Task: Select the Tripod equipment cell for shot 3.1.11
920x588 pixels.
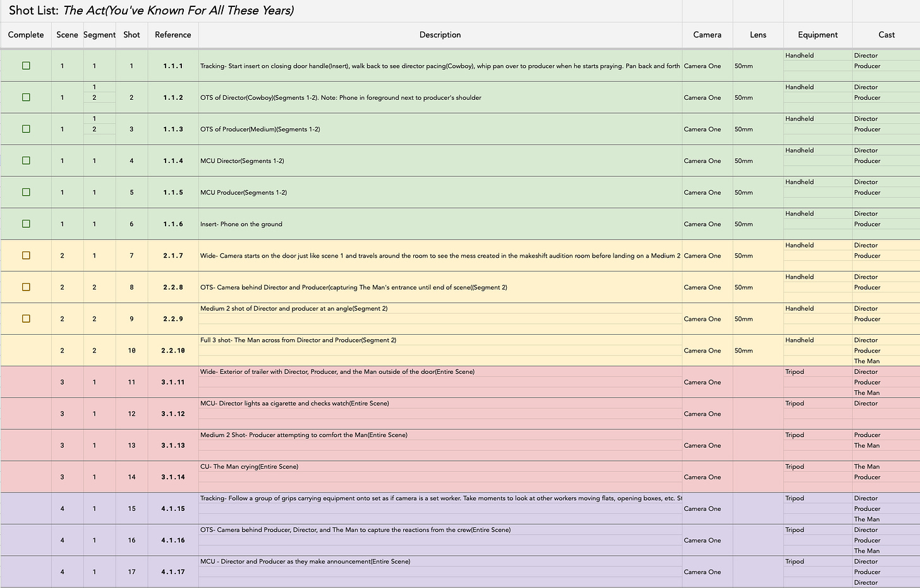Action: pos(818,371)
